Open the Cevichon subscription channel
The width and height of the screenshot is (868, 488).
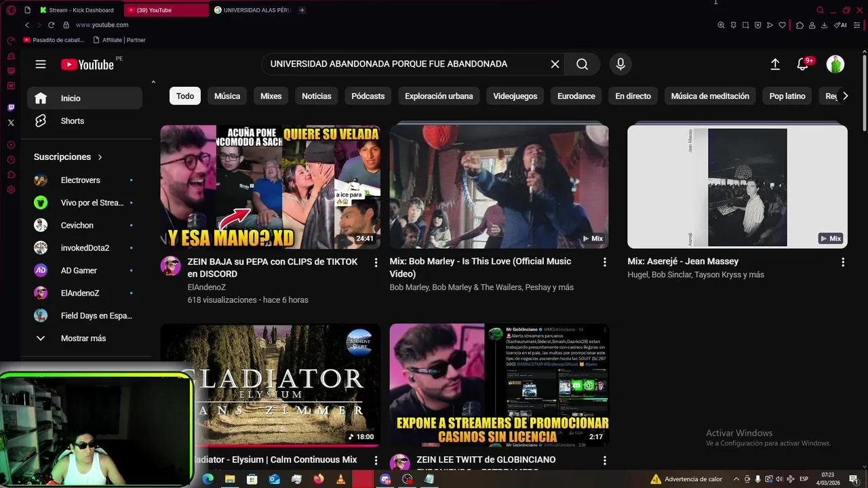(85, 225)
